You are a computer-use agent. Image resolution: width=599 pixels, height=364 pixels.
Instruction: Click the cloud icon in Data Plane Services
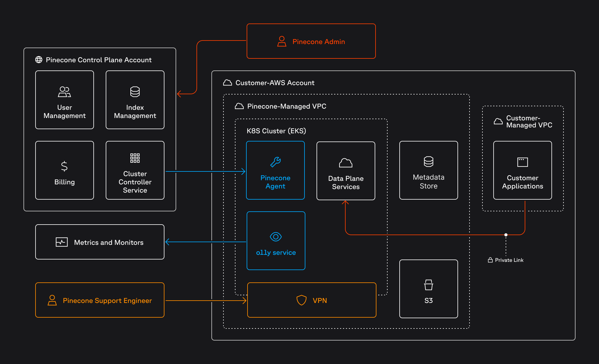click(x=346, y=163)
